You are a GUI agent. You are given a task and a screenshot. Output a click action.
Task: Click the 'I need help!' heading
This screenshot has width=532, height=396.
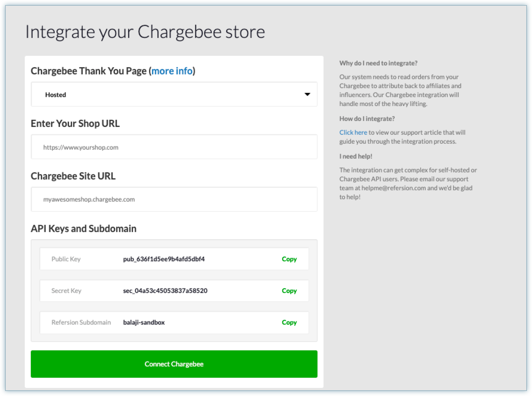355,156
